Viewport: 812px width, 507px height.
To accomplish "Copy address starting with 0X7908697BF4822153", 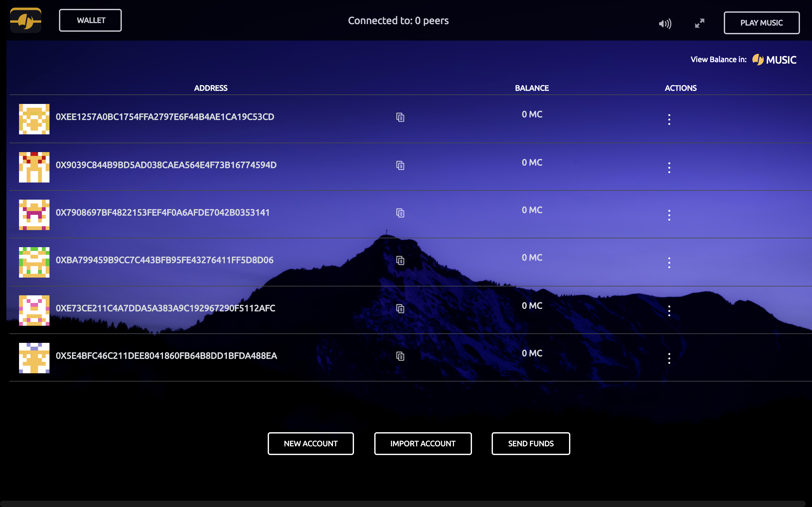I will pyautogui.click(x=400, y=213).
